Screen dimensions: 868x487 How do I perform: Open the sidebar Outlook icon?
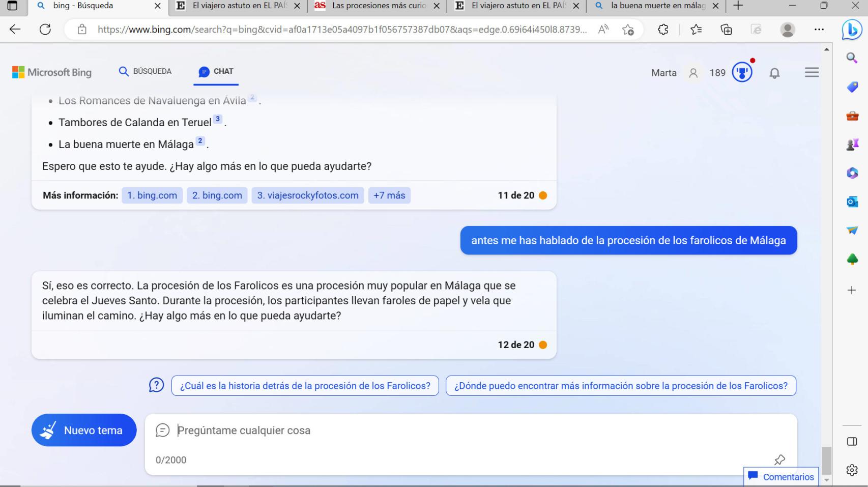click(x=852, y=202)
